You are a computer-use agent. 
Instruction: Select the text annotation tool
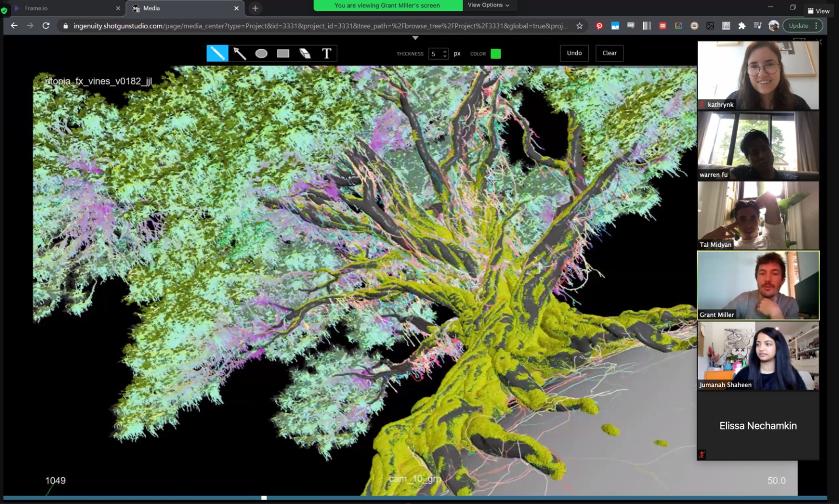coord(326,53)
